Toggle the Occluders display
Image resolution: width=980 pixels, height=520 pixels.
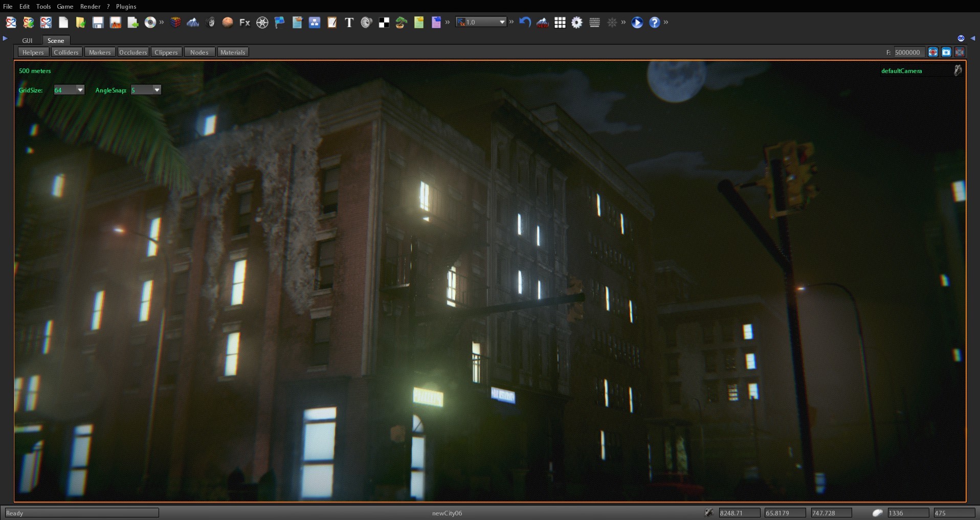pyautogui.click(x=133, y=52)
